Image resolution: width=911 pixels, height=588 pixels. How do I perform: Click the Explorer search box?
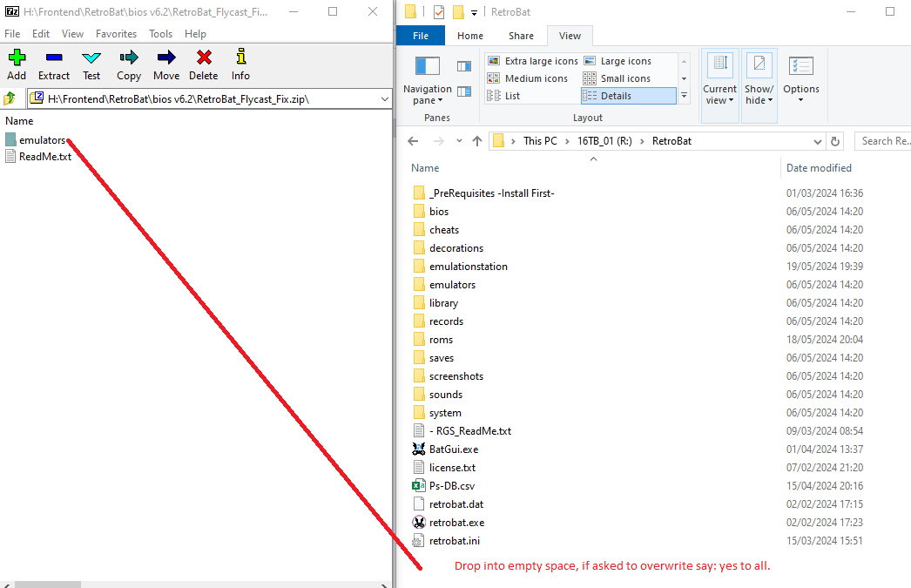click(882, 141)
